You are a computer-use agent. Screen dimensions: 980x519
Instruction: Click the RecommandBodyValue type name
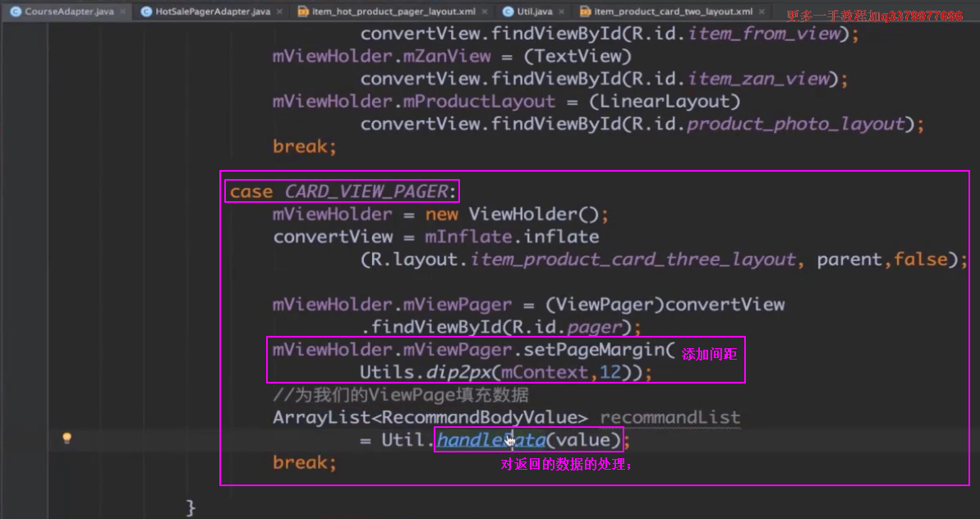(480, 417)
